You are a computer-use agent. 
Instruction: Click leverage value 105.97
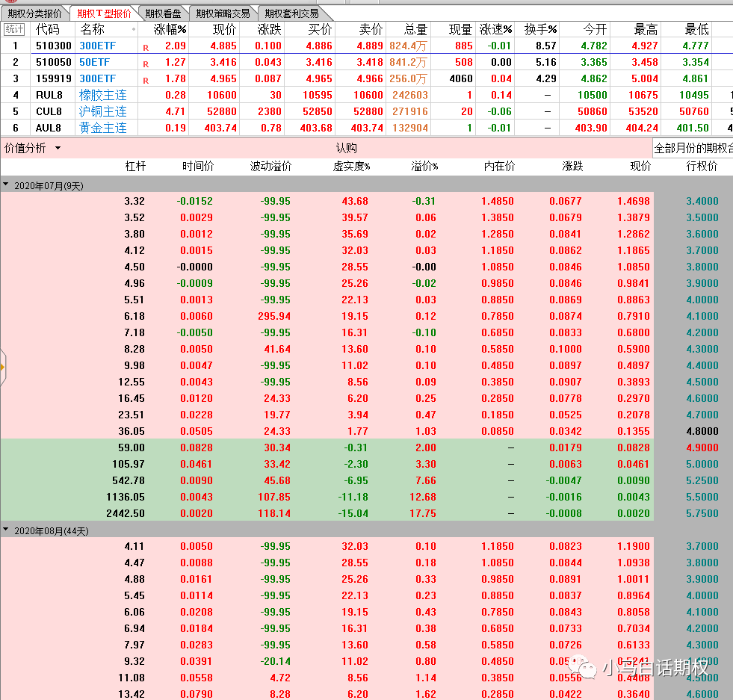click(128, 463)
